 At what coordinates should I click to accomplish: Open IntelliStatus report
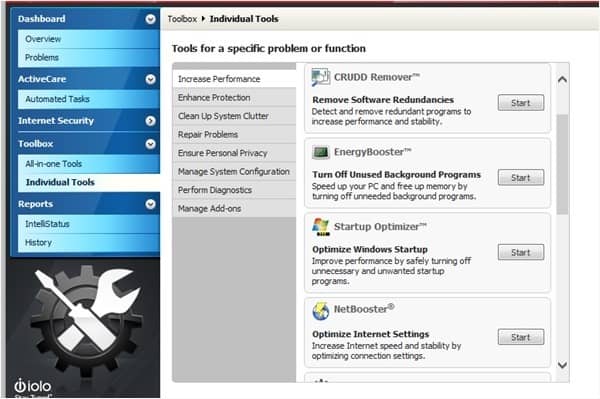click(x=88, y=224)
